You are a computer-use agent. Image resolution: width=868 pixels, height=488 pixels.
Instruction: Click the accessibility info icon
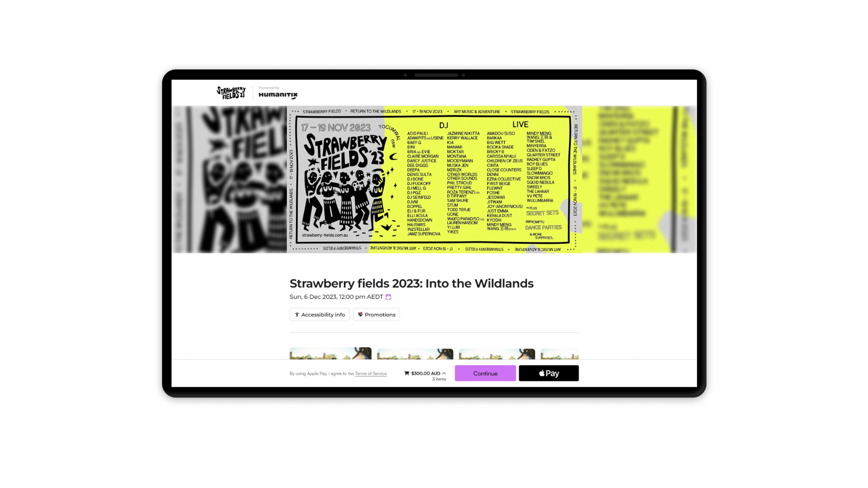click(x=297, y=314)
